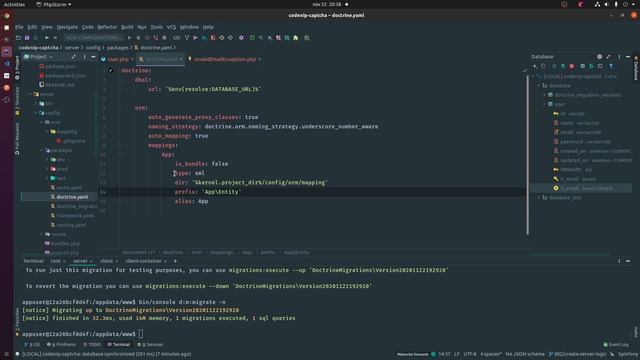Image resolution: width=640 pixels, height=360 pixels.
Task: Open the Refactor menu
Action: pyautogui.click(x=107, y=27)
